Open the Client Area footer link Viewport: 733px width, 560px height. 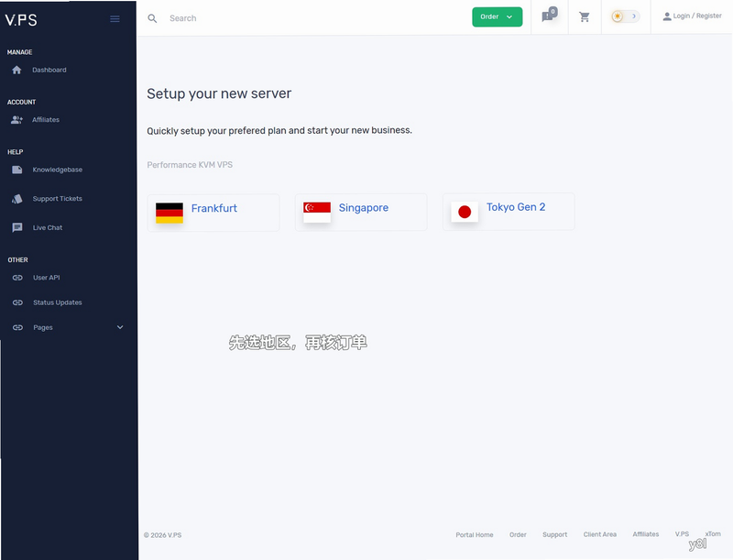(600, 534)
